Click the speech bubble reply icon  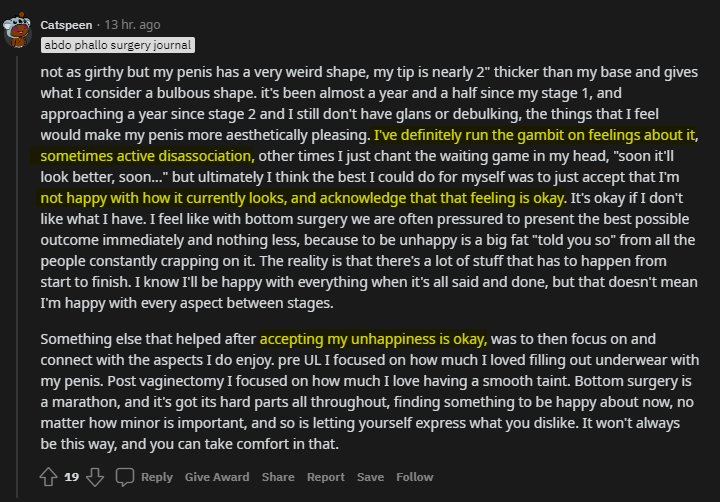(127, 477)
